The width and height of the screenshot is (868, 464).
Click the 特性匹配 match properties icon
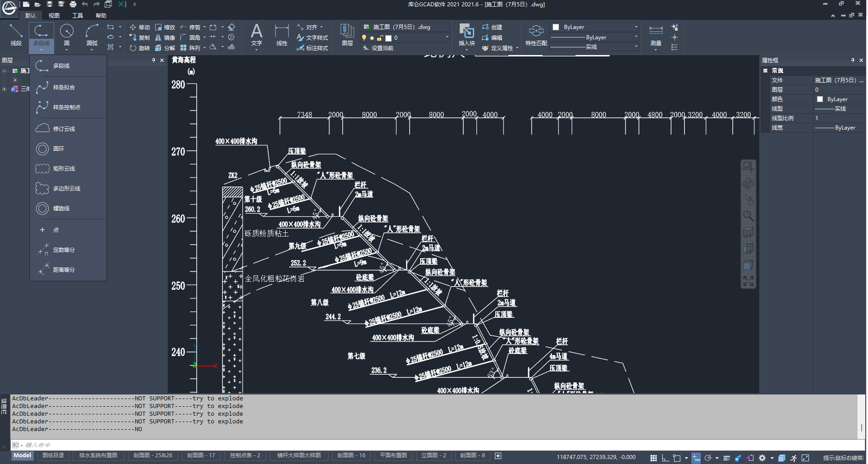(536, 32)
